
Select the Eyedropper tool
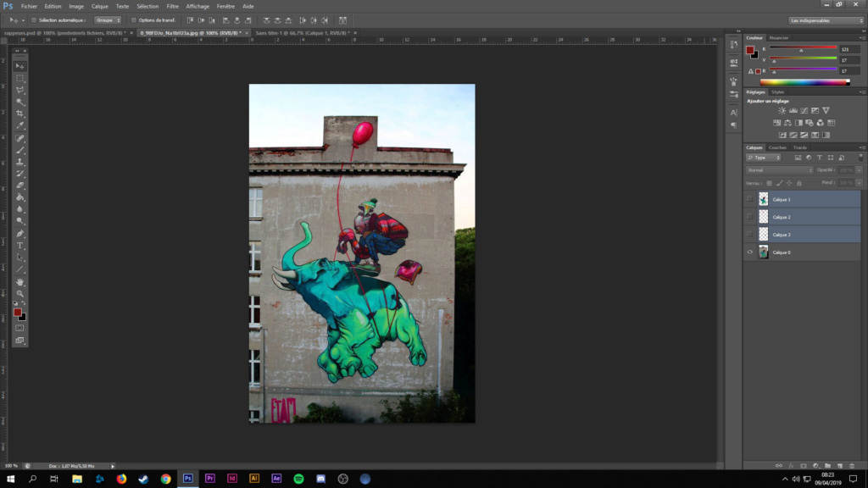coord(20,125)
